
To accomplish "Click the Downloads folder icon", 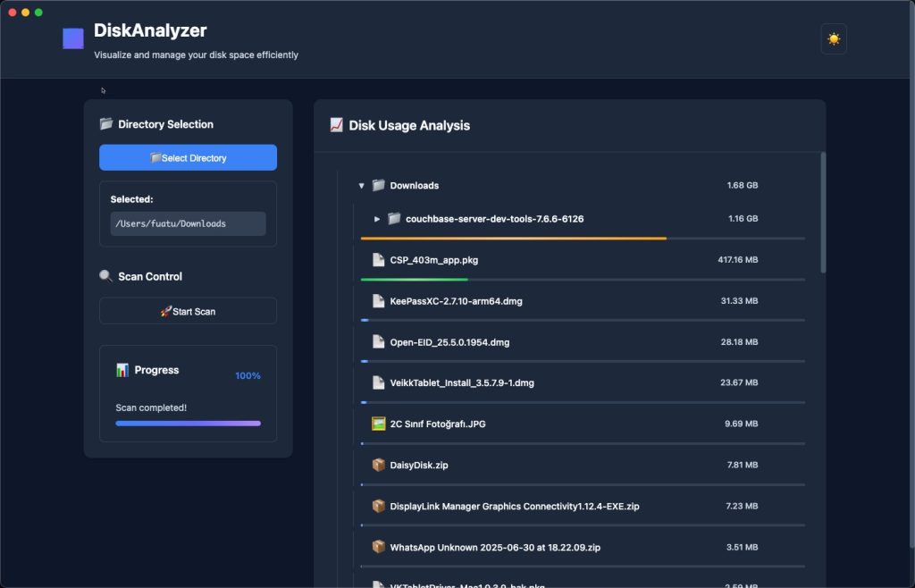I will pyautogui.click(x=379, y=186).
